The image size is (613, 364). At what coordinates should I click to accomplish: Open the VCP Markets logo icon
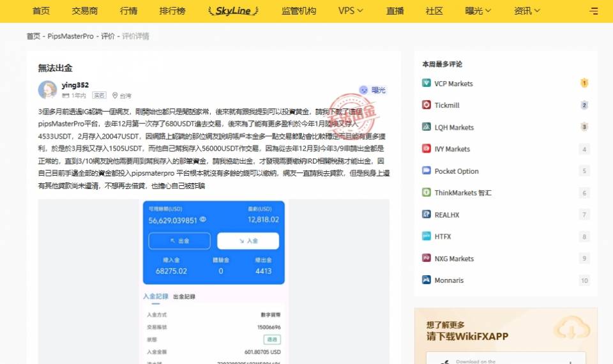pos(427,83)
